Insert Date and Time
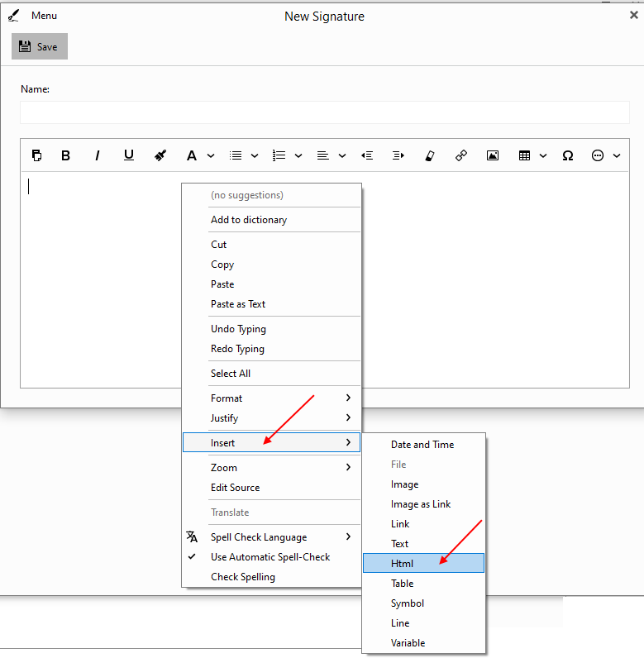Screen dimensions: 644x658 coord(424,445)
